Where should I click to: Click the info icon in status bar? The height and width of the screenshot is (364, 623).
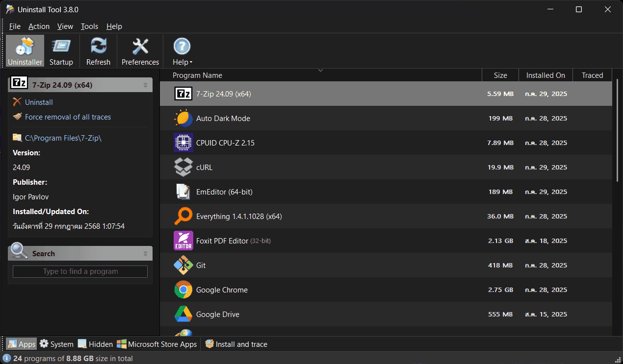click(7, 358)
